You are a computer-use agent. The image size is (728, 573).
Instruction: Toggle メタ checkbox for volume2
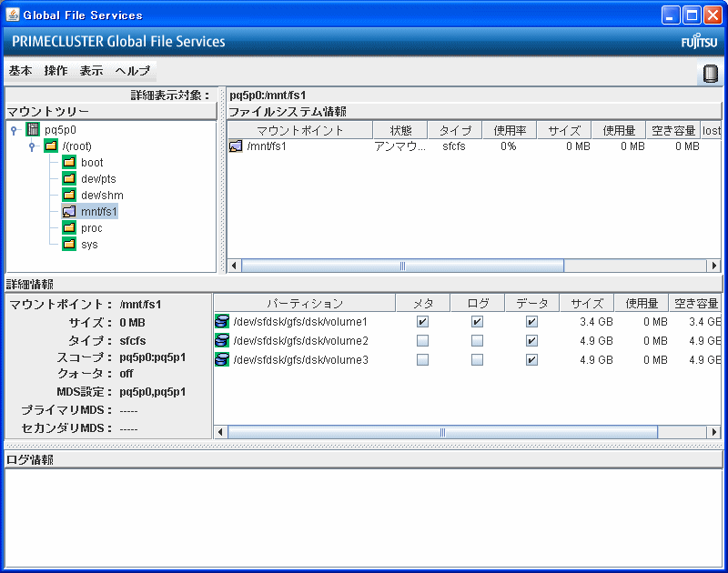(x=422, y=340)
